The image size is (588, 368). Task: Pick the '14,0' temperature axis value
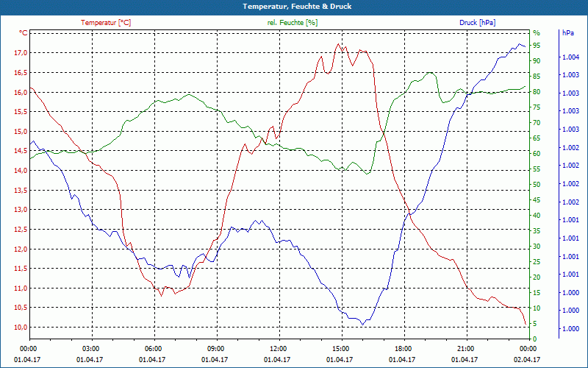pyautogui.click(x=21, y=171)
